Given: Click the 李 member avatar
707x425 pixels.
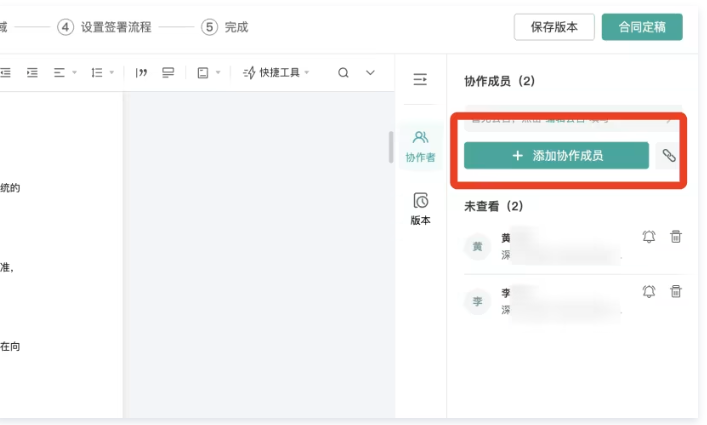Looking at the screenshot, I should coord(477,301).
